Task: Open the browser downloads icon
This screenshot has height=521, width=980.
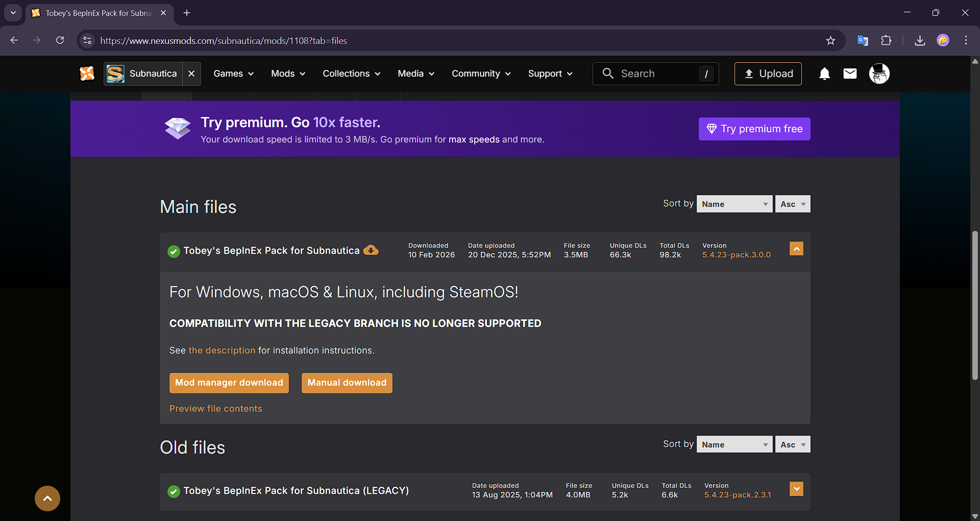Action: pos(920,40)
